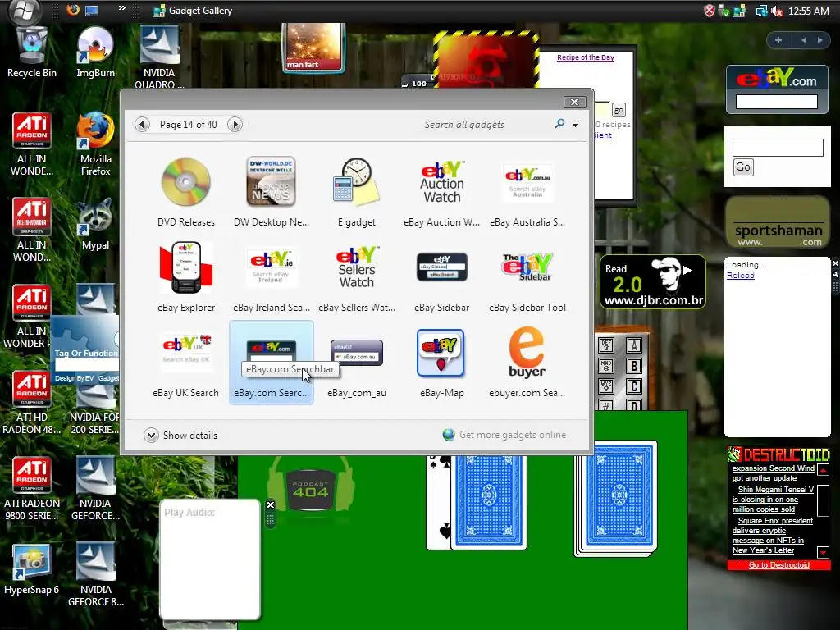Screen dimensions: 840x630
Task: Close the Gadget Gallery window
Action: pyautogui.click(x=574, y=102)
